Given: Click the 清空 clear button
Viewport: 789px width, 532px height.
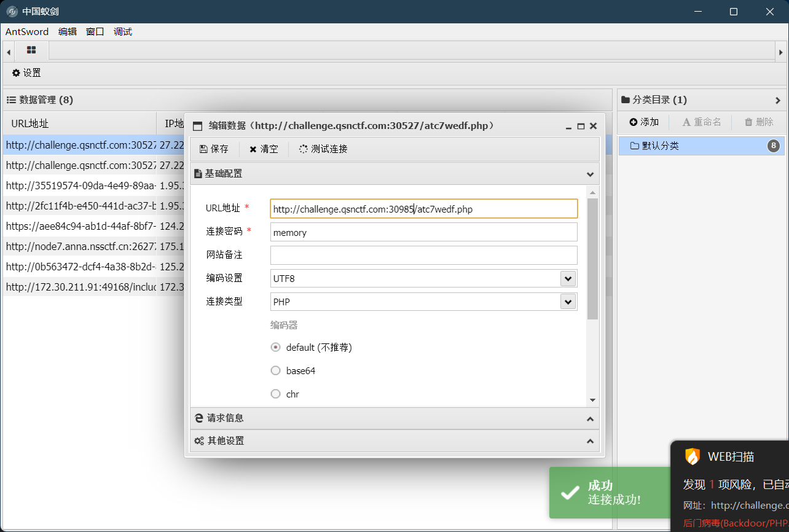Looking at the screenshot, I should pyautogui.click(x=264, y=149).
